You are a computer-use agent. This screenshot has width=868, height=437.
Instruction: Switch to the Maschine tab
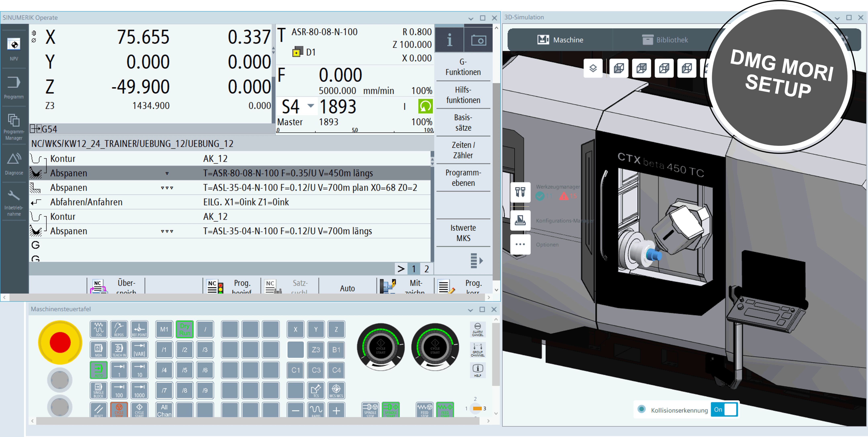(560, 40)
